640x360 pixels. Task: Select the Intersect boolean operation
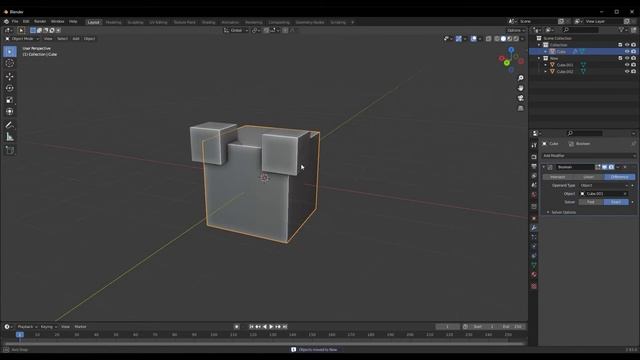point(558,177)
